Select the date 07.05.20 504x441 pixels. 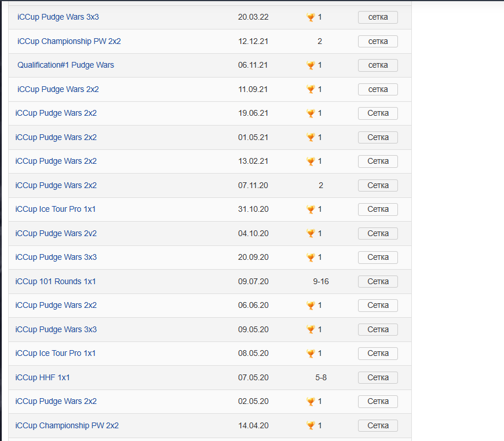pyautogui.click(x=253, y=377)
